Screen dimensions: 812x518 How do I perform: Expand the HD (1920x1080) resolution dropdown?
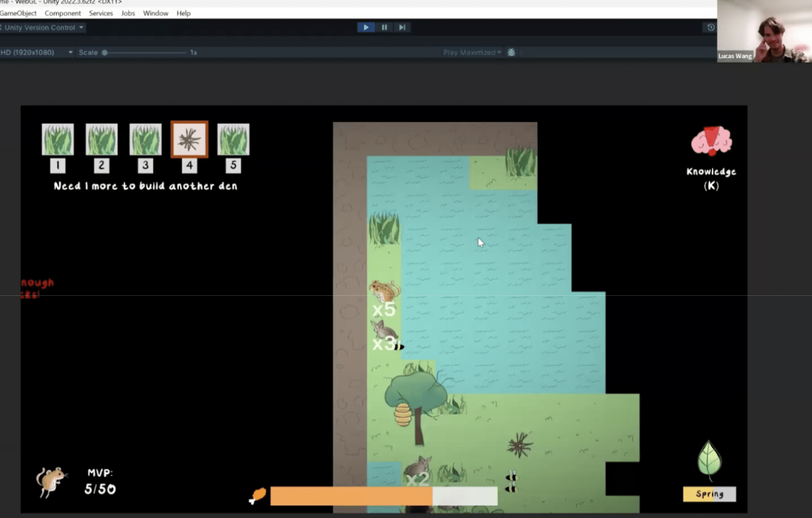click(37, 52)
